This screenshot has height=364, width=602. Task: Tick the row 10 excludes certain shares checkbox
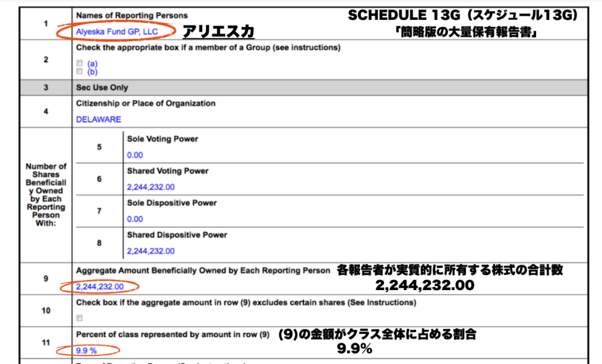tap(79, 318)
